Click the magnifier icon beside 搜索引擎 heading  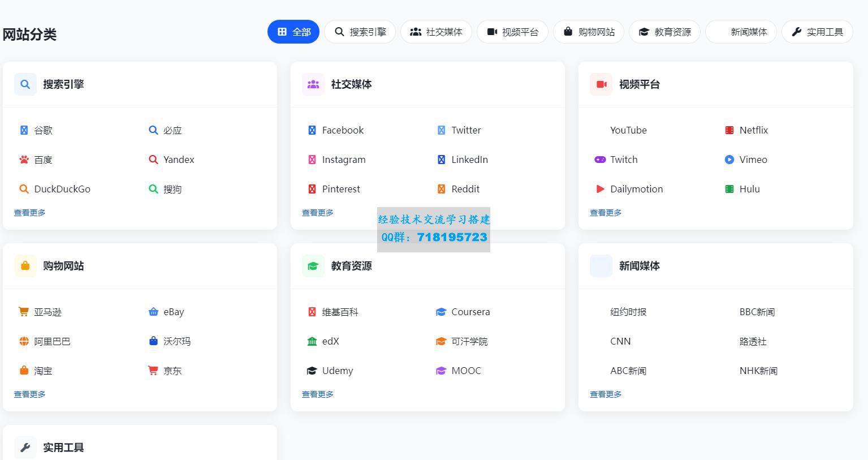click(x=25, y=84)
